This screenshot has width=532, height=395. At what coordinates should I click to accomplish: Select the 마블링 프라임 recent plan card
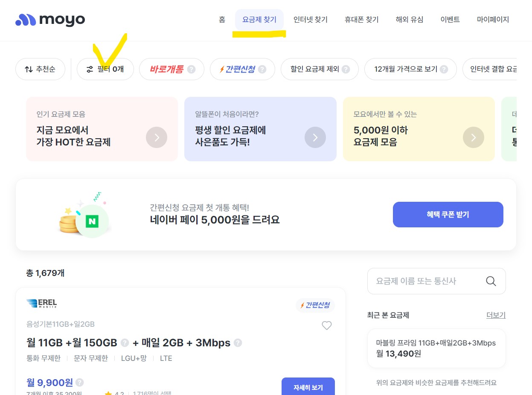(x=436, y=348)
